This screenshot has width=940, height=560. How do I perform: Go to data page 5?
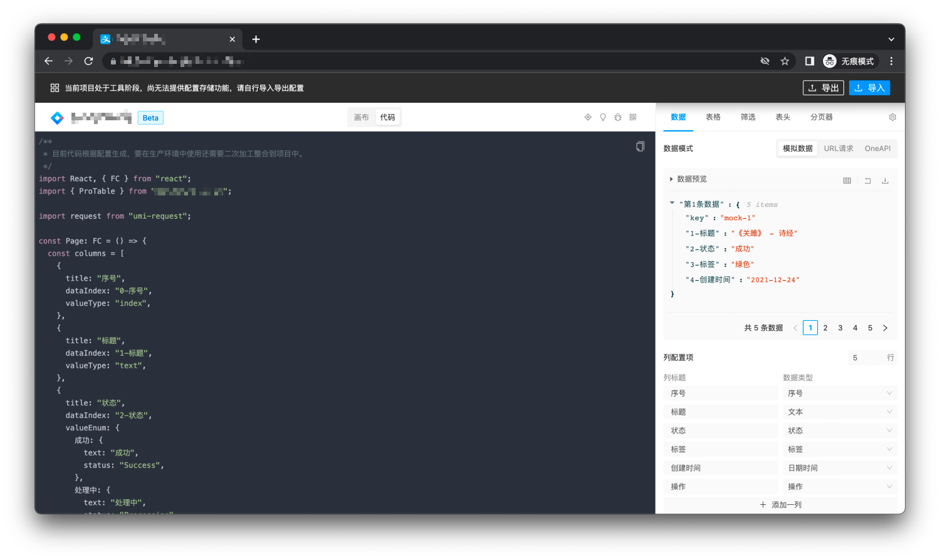[870, 328]
